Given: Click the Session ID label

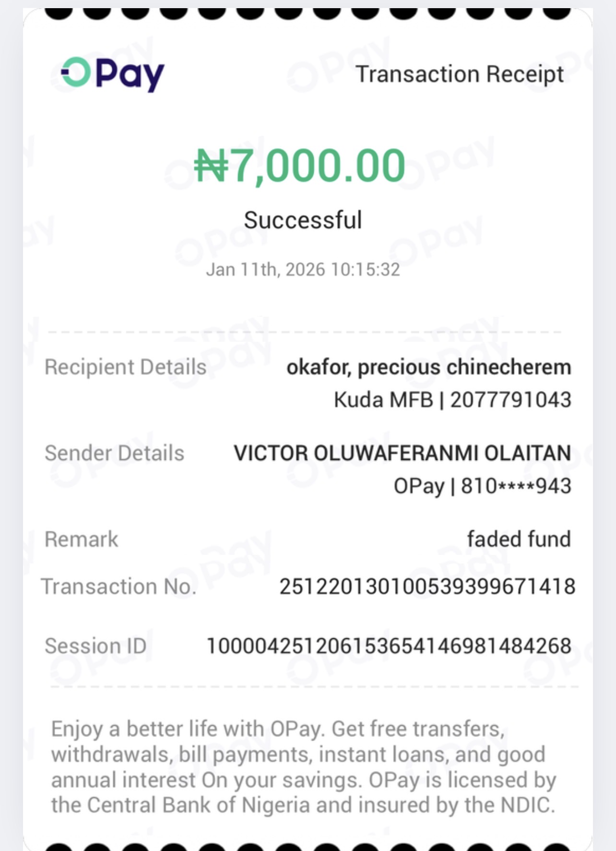Looking at the screenshot, I should tap(95, 646).
